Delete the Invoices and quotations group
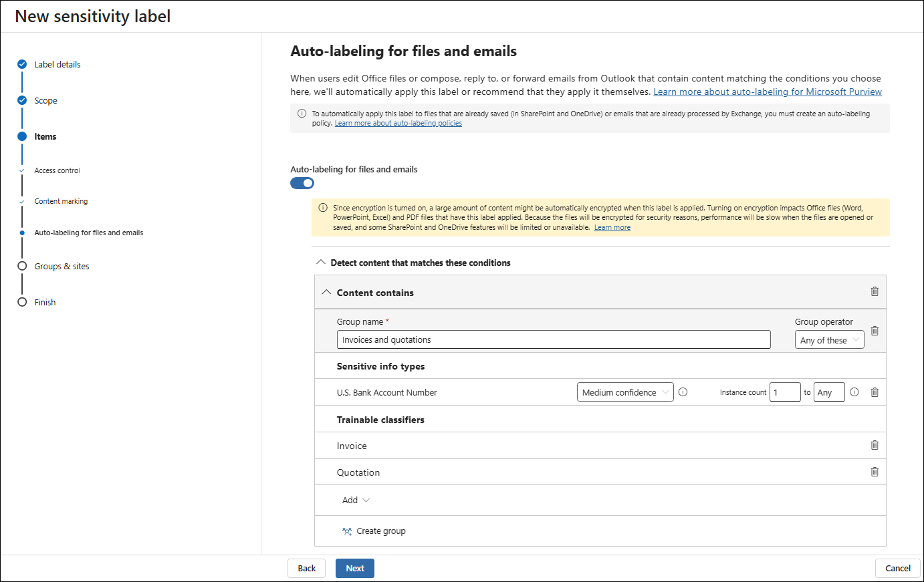924x582 pixels. click(x=875, y=331)
